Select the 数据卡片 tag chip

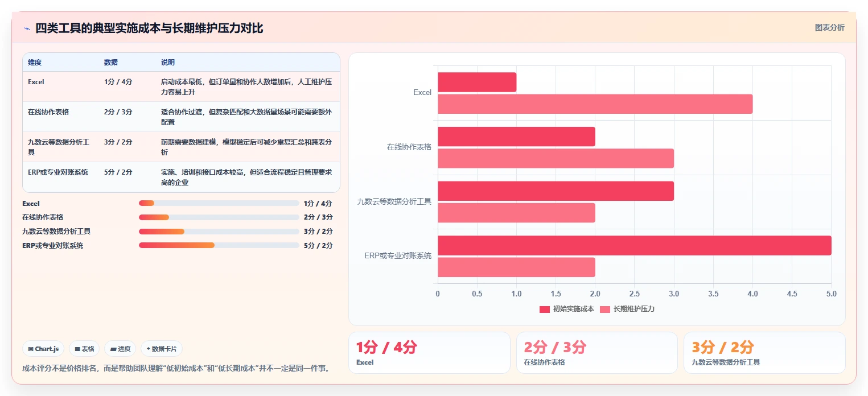click(x=162, y=349)
